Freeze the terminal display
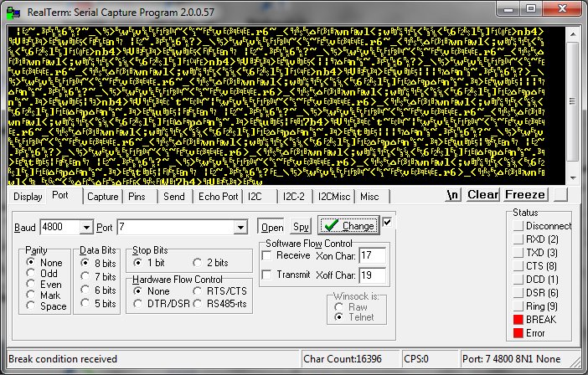This screenshot has width=588, height=375. (x=525, y=195)
